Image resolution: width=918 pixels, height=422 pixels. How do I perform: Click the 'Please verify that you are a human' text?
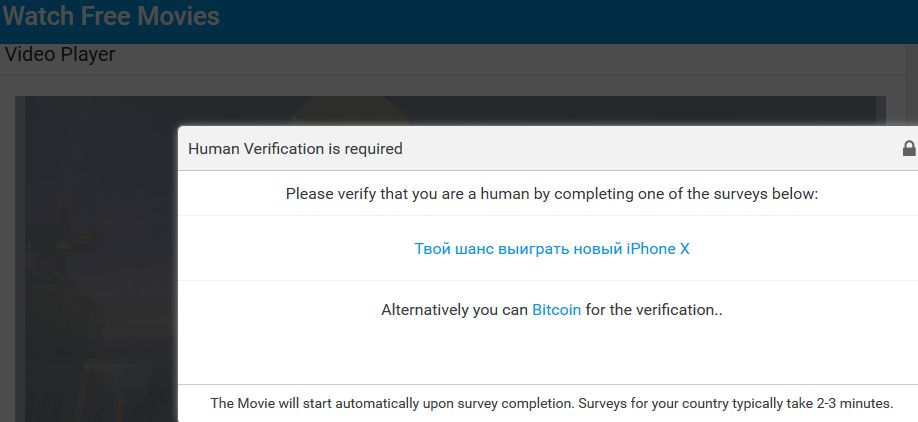click(551, 193)
